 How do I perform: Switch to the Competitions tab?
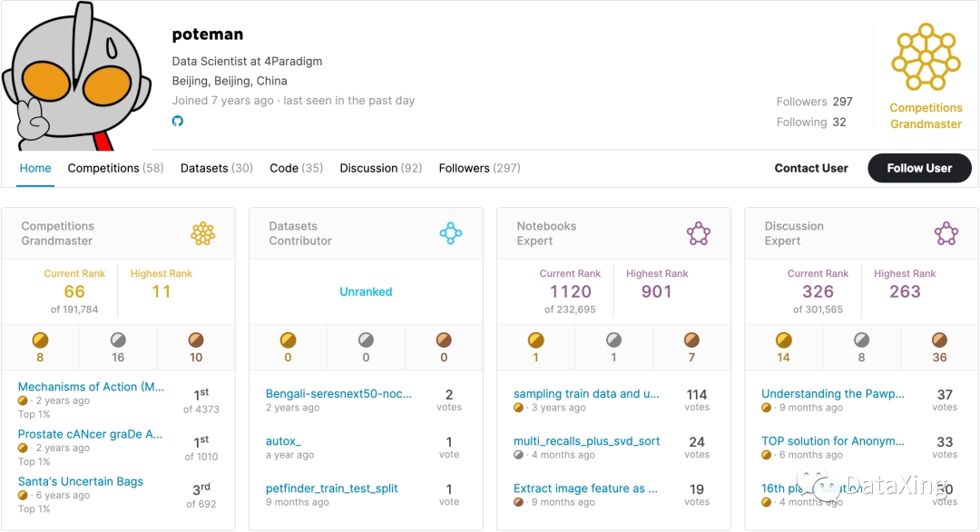pyautogui.click(x=115, y=168)
